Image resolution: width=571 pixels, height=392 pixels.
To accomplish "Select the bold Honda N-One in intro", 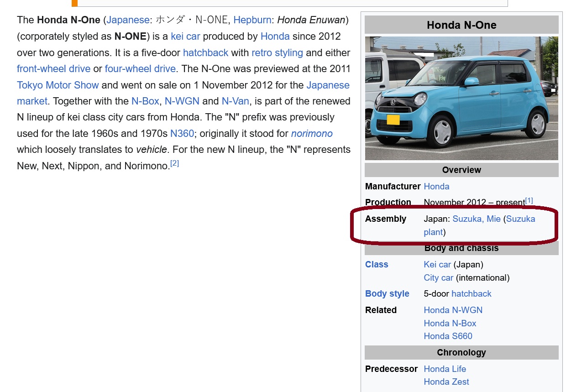I will pos(68,20).
